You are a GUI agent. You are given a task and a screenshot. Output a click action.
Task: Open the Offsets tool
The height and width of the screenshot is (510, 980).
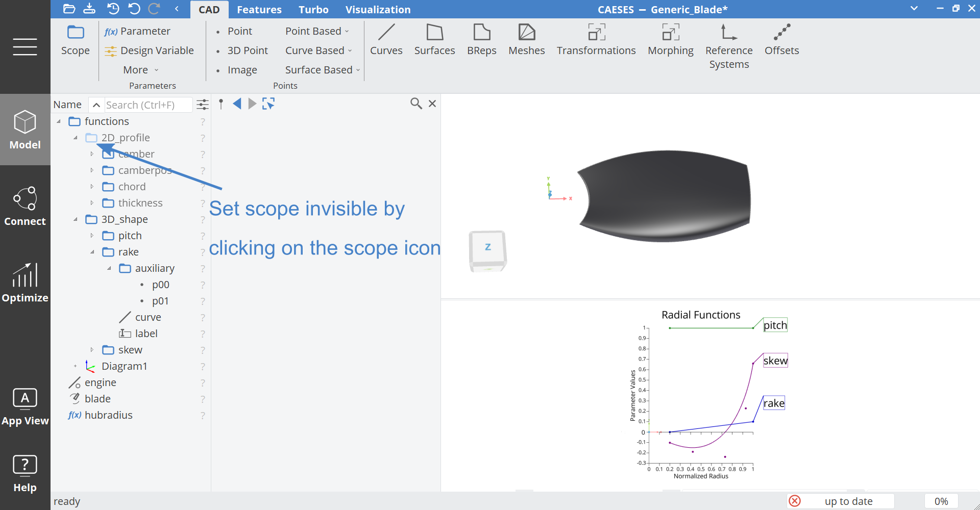tap(781, 40)
